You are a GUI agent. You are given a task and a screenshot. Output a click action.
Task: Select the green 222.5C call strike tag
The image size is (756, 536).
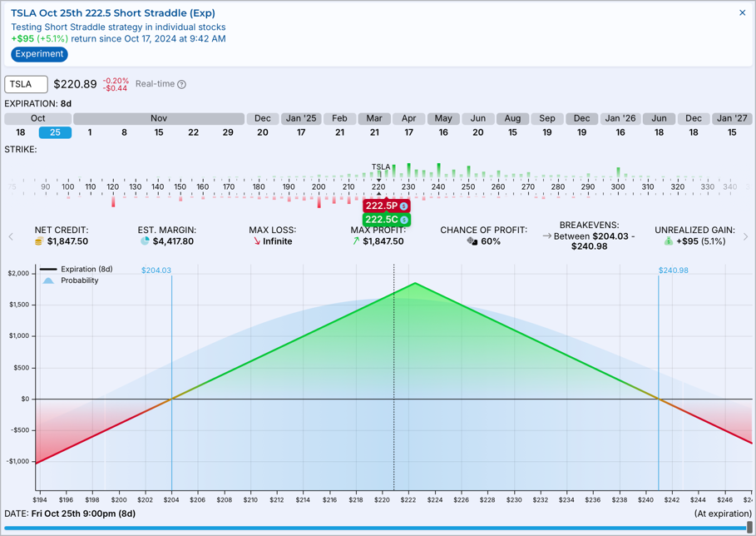point(387,220)
